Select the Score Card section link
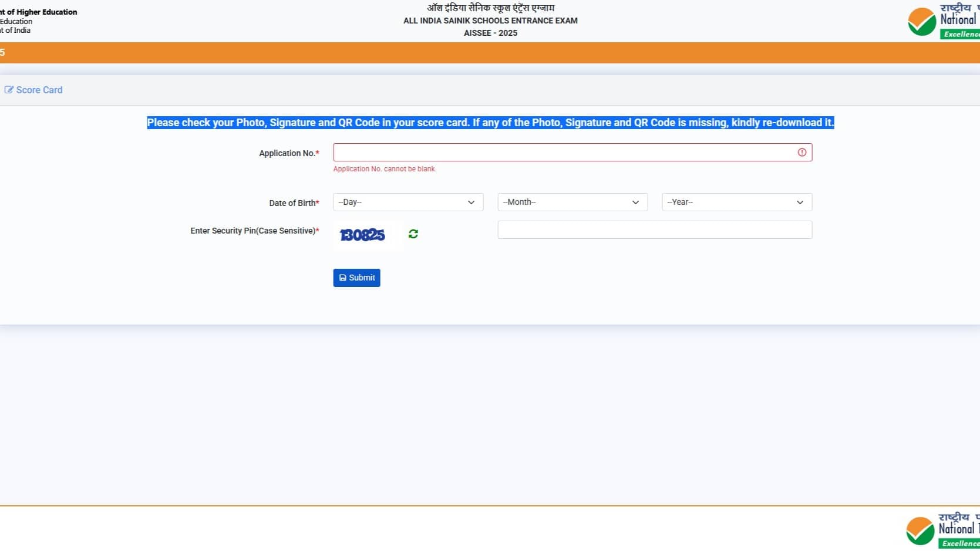Screen dimensions: 980x551 (x=39, y=90)
